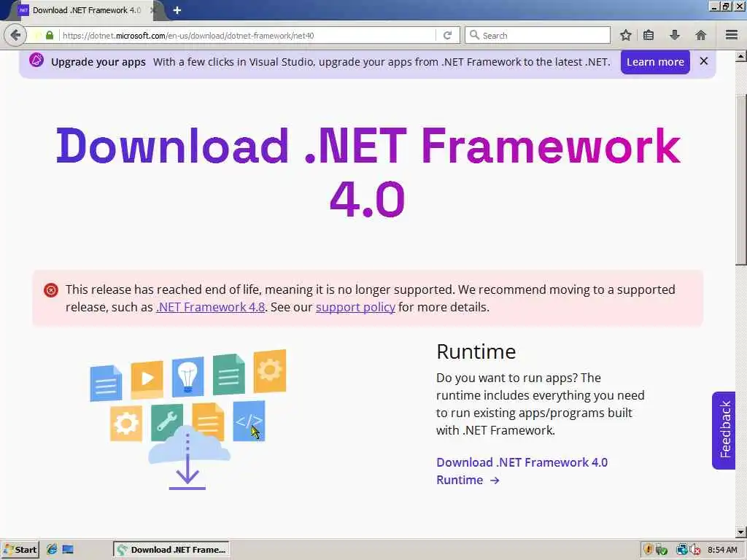747x560 pixels.
Task: Click the .NET favicon on the tab
Action: [23, 10]
